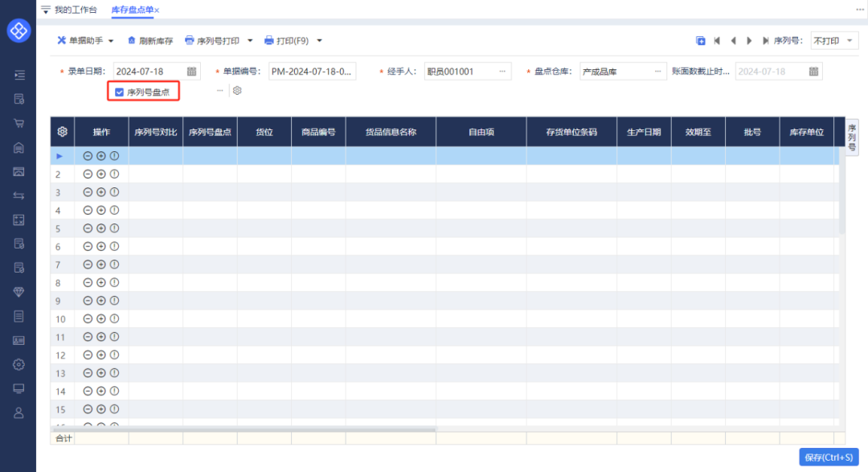This screenshot has width=868, height=472.
Task: Switch to the 我的工作台 tab
Action: (76, 10)
